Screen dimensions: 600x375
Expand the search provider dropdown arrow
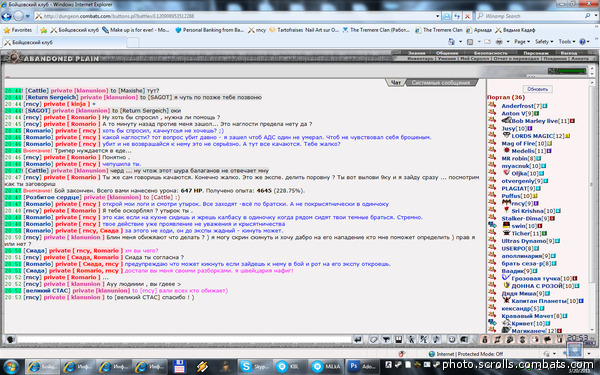(596, 16)
